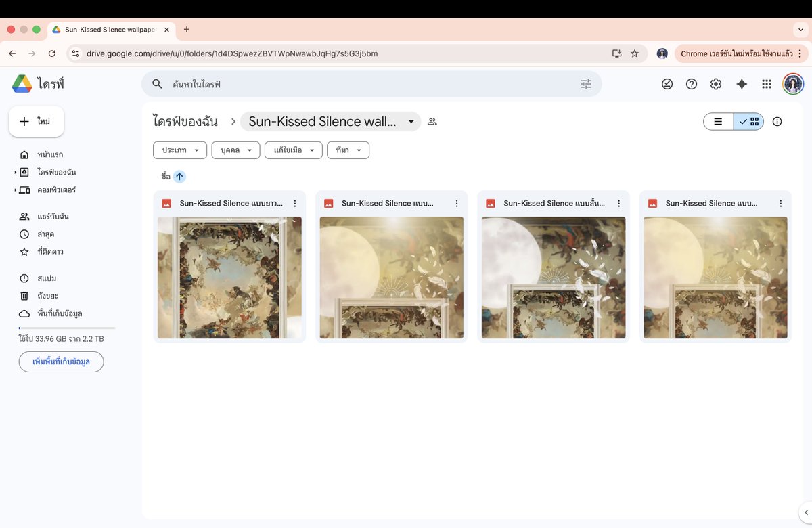Bookmark this page with the star icon
The height and width of the screenshot is (528, 812).
point(635,53)
